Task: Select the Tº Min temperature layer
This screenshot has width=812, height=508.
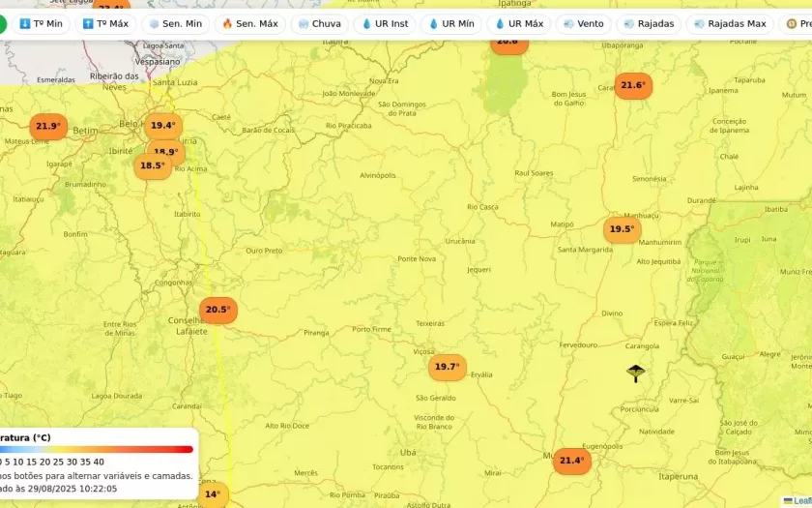Action: tap(41, 23)
